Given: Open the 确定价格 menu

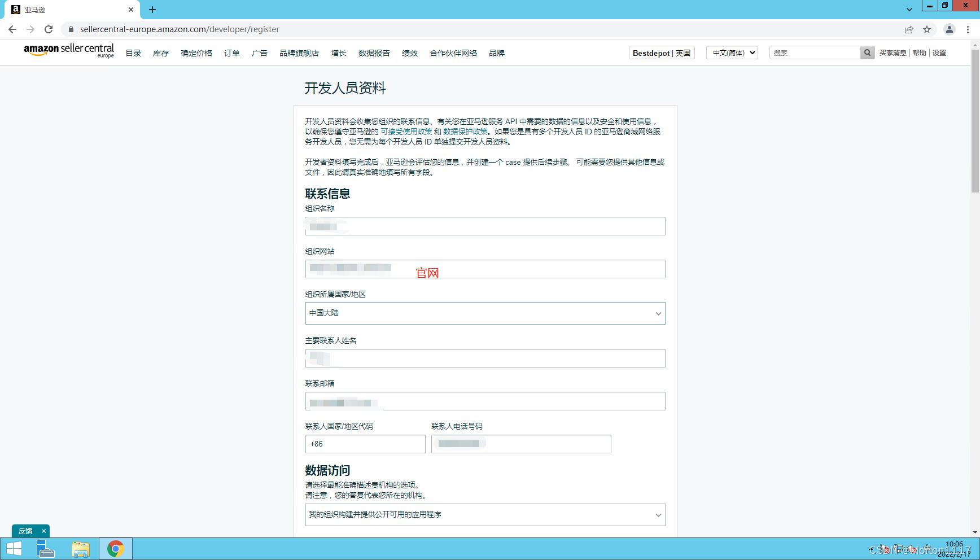Looking at the screenshot, I should point(196,53).
